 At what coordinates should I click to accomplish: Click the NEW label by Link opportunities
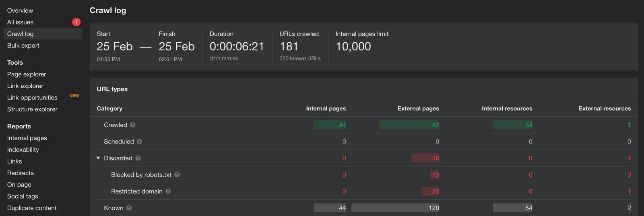[x=74, y=96]
